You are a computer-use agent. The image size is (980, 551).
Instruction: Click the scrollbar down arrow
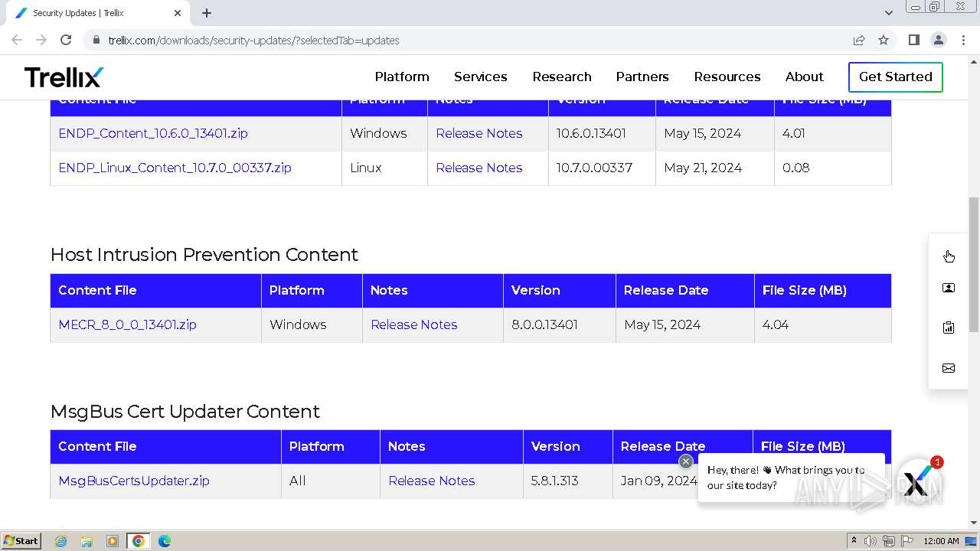point(973,523)
